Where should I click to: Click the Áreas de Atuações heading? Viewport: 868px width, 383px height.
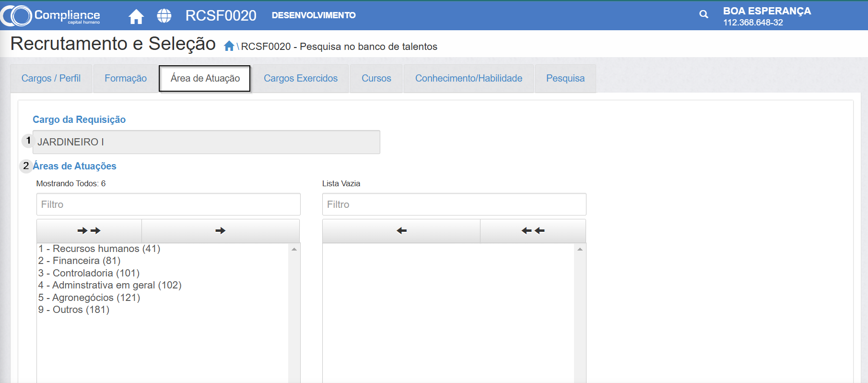coord(74,166)
